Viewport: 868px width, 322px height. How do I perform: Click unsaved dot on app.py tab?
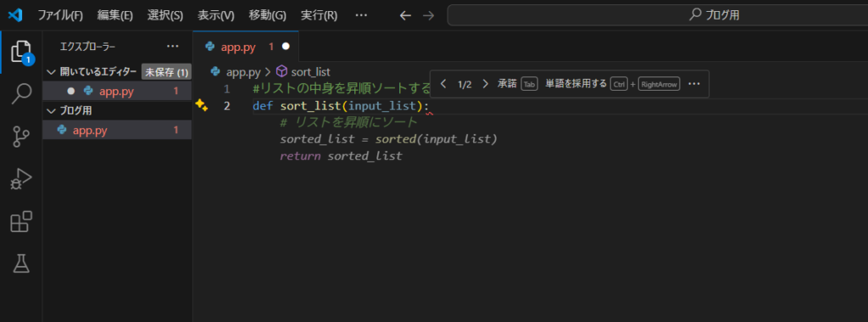[286, 47]
